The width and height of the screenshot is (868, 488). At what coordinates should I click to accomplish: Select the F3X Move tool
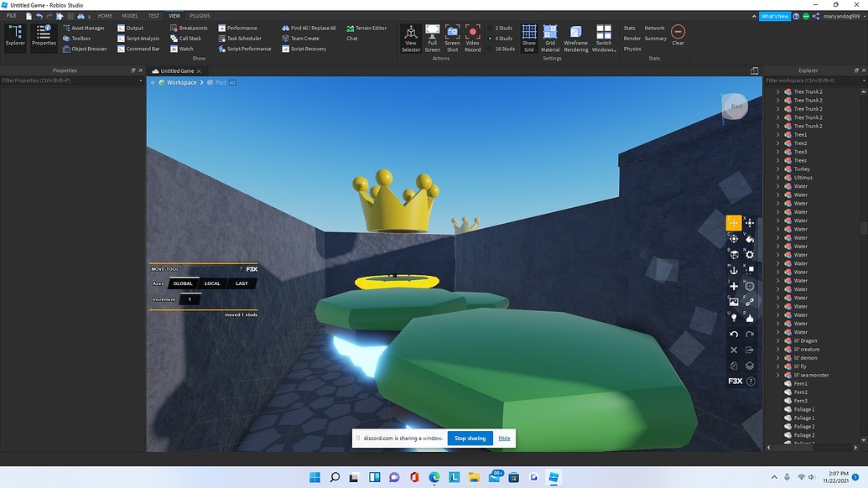click(734, 224)
